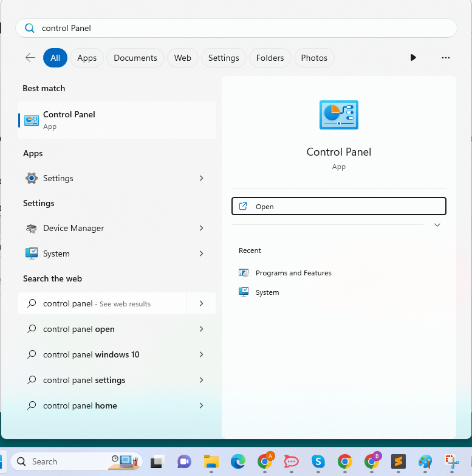Expand Device Manager result arrow
This screenshot has width=472, height=476.
(201, 228)
